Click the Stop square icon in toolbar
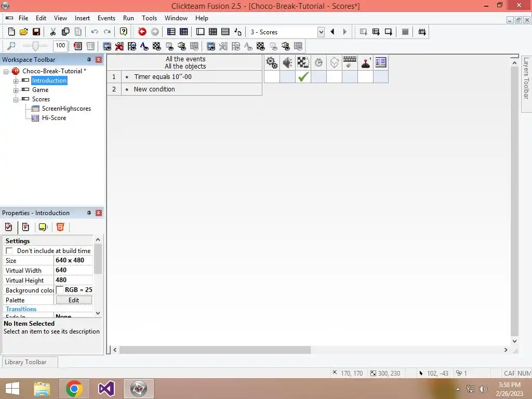Viewport: 532px width, 399px height. pyautogui.click(x=405, y=32)
